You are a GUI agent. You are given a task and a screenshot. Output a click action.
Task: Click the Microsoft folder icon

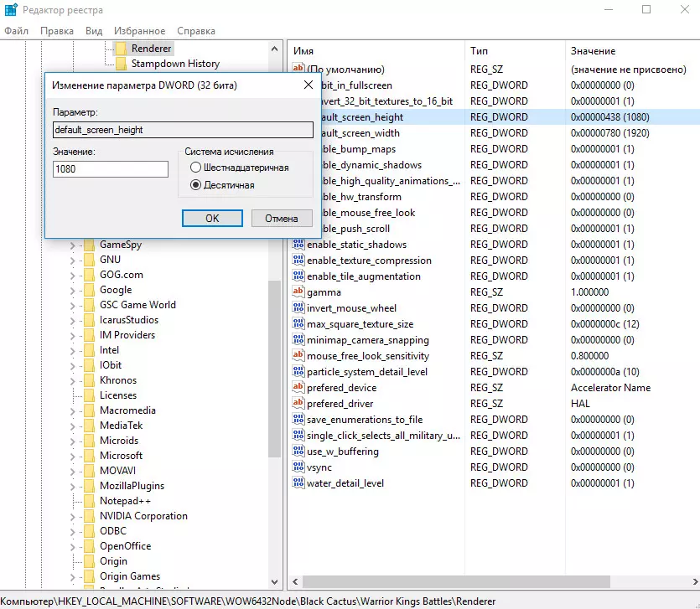(90, 456)
